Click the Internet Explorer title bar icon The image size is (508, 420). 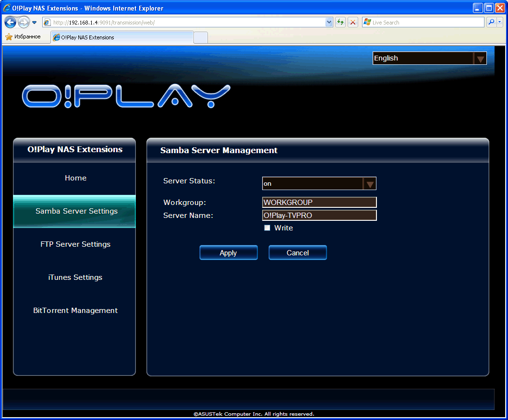(7, 8)
